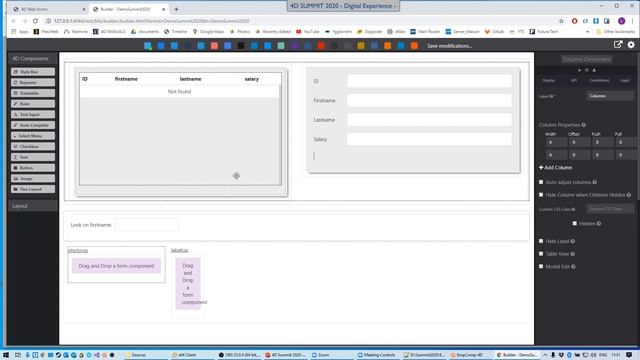Focus the ID input field
Image resolution: width=640 pixels, height=360 pixels.
(429, 81)
